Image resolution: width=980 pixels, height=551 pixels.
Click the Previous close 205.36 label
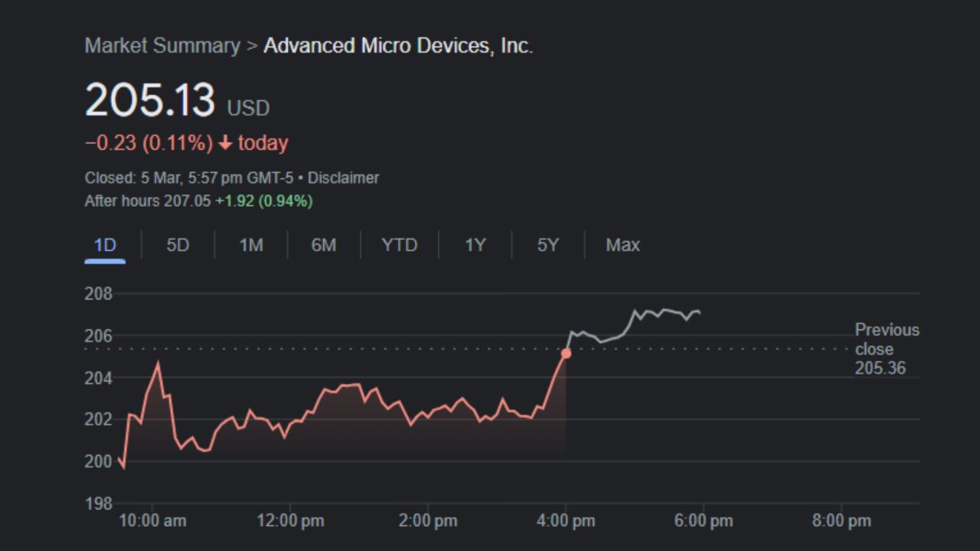887,349
